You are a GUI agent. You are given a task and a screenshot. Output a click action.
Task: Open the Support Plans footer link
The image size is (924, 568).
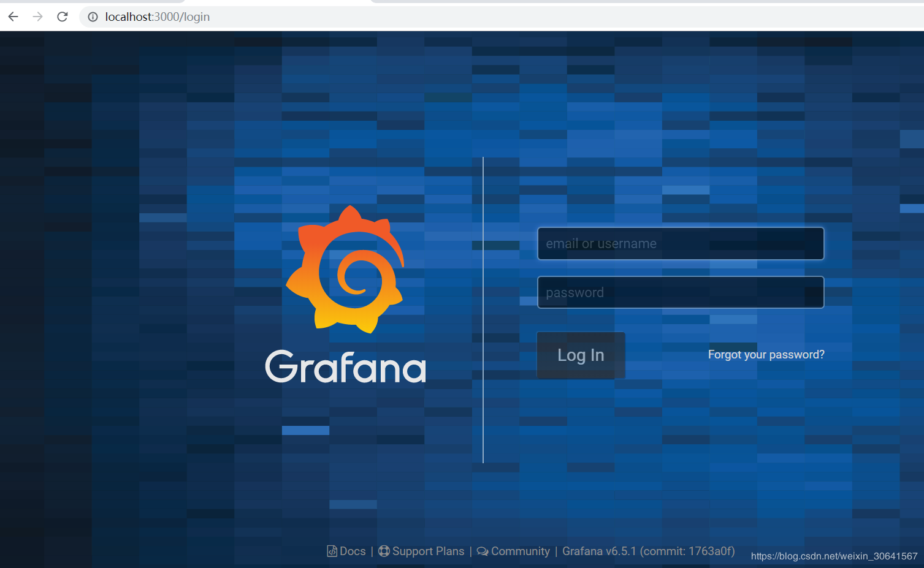429,551
